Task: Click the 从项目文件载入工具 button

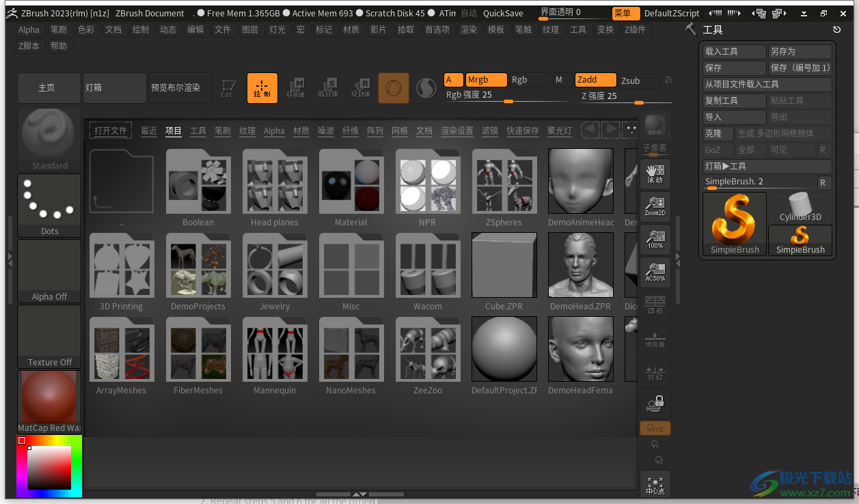Action: 767,85
